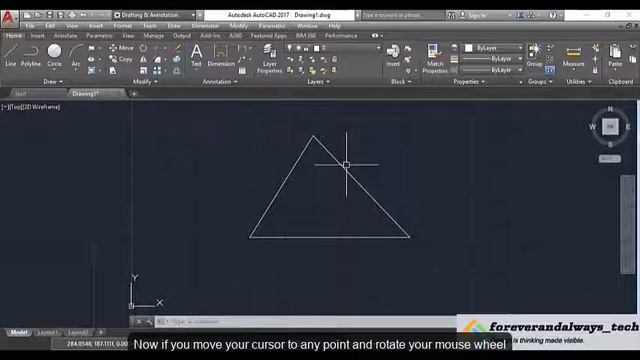Click the Move tool
640x360 pixels.
click(121, 48)
